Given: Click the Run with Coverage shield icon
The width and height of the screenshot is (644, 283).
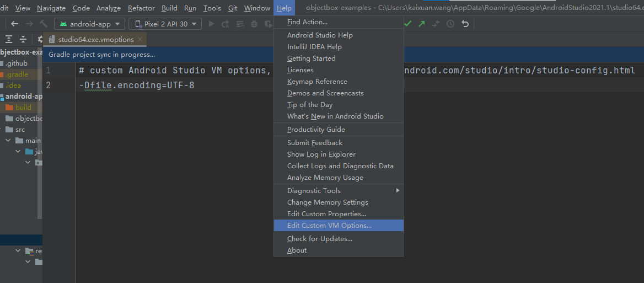Looking at the screenshot, I should (268, 24).
